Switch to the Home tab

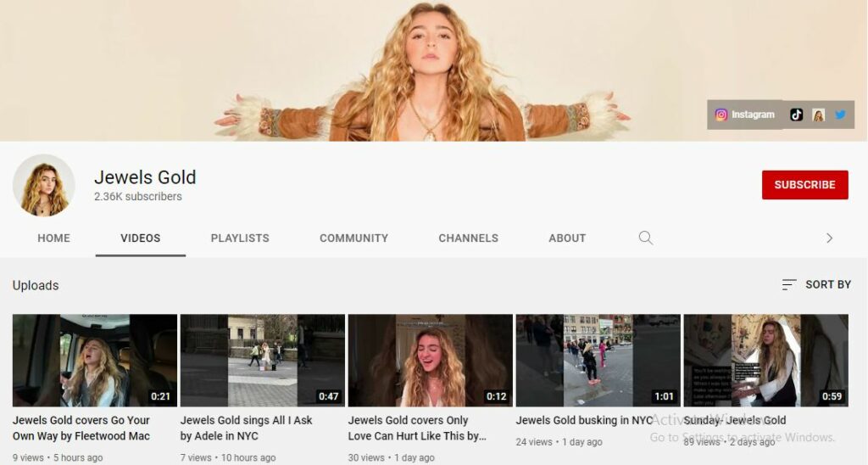(53, 238)
